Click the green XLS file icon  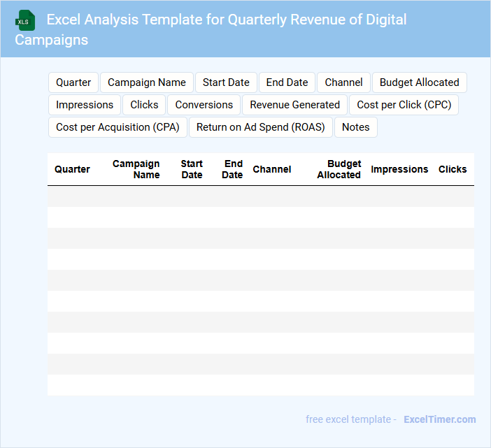click(x=25, y=20)
